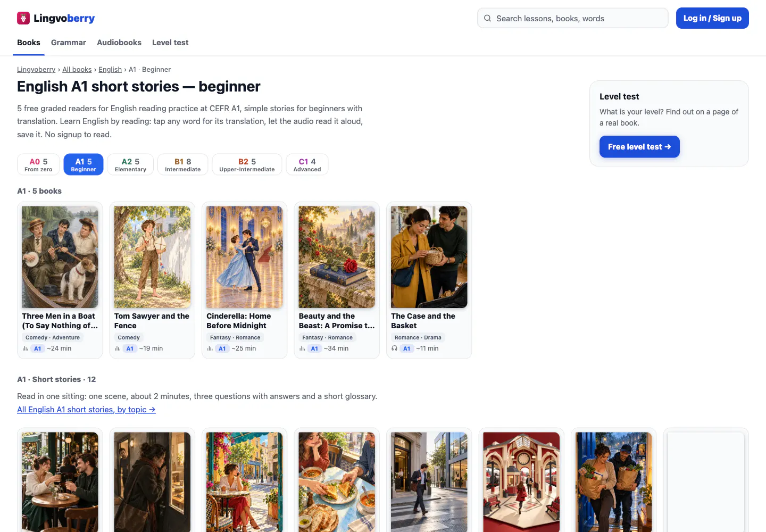
Task: Open the short story showing people carrying groceries
Action: coord(614,482)
